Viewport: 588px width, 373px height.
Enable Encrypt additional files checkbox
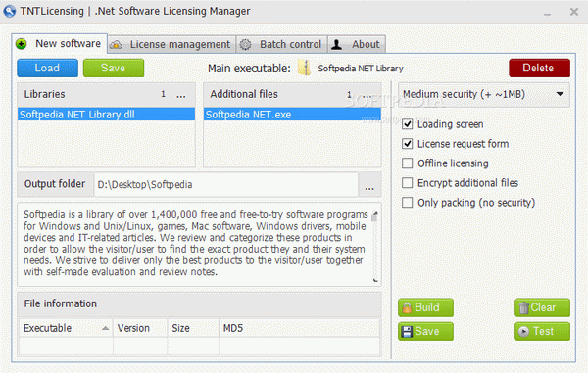click(408, 183)
